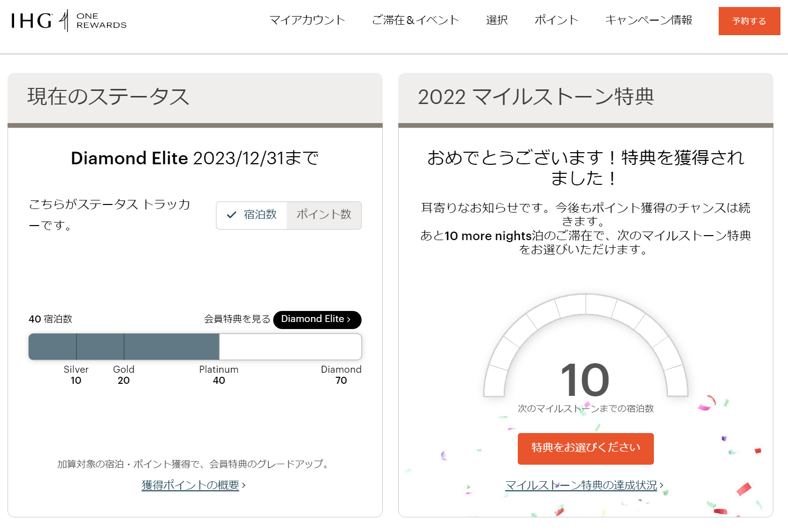788x532 pixels.
Task: Open the マイアカウント menu
Action: click(x=307, y=20)
